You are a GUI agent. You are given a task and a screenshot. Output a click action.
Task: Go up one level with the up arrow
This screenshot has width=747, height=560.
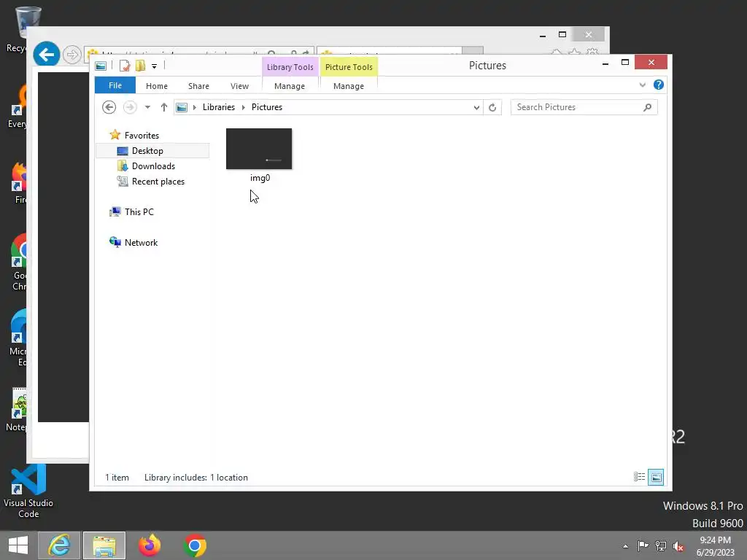164,107
